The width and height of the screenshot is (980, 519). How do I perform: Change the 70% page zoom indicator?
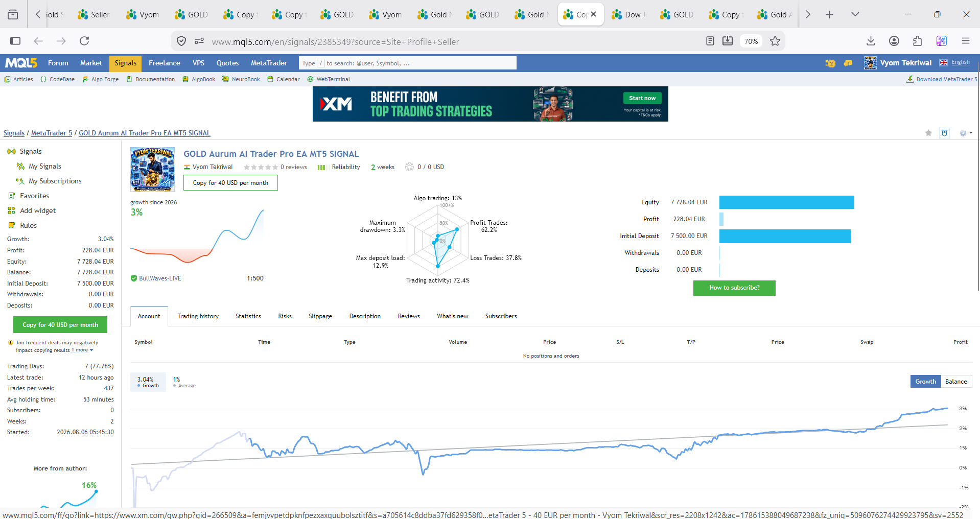tap(751, 41)
